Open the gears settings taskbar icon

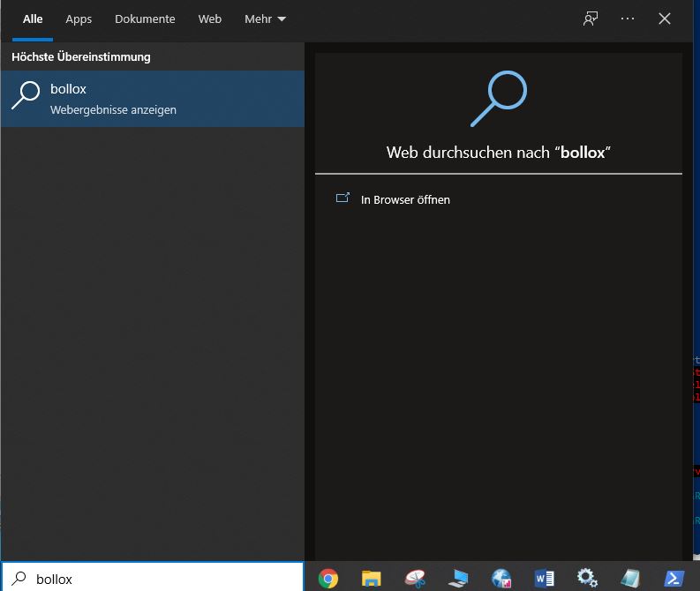(588, 579)
